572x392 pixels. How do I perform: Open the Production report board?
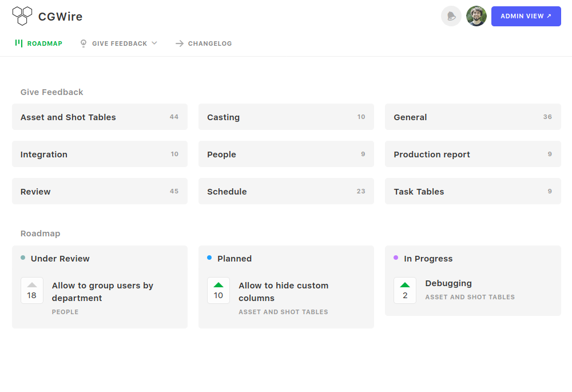tap(472, 154)
